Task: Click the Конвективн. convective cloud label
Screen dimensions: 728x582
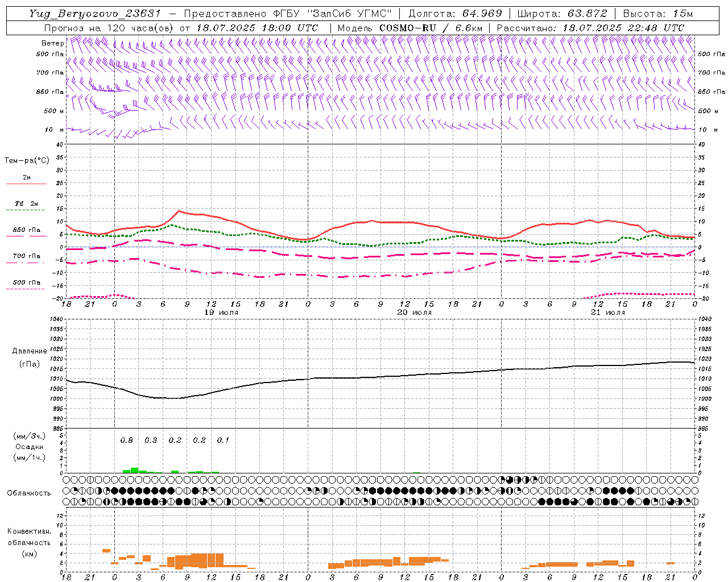Action: point(29,531)
